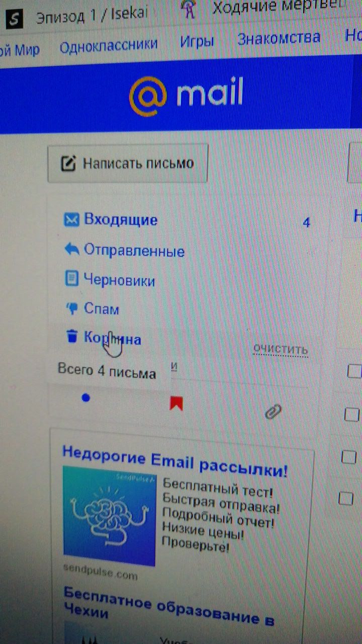Open the Черновики folder
This screenshot has height=644, width=362.
pos(119,280)
